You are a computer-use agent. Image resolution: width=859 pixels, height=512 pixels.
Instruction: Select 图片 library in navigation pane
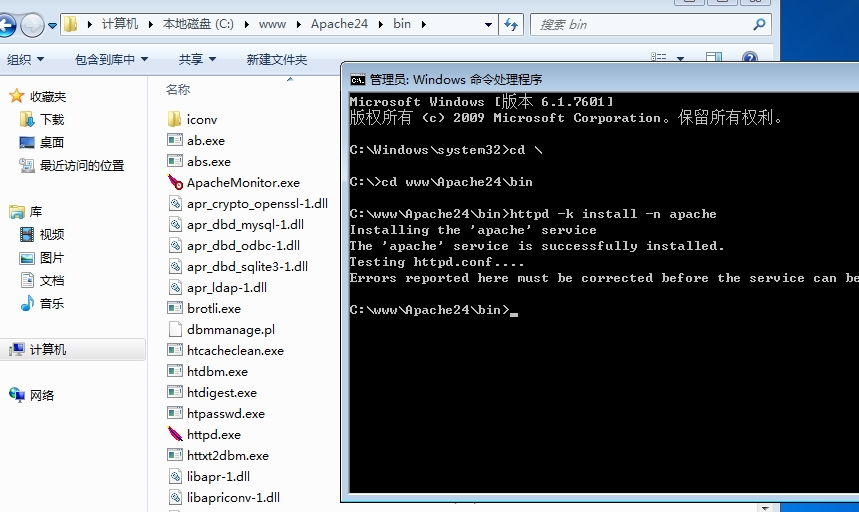[x=52, y=258]
